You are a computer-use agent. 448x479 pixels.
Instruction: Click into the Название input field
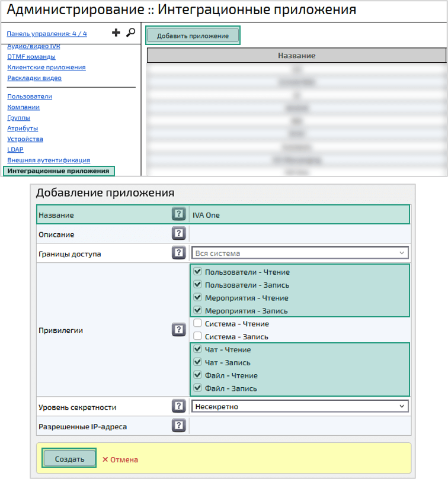[299, 215]
